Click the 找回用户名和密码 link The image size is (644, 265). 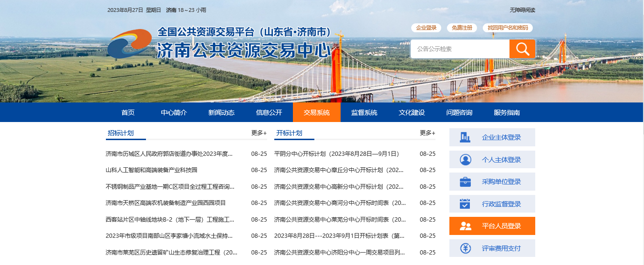508,28
